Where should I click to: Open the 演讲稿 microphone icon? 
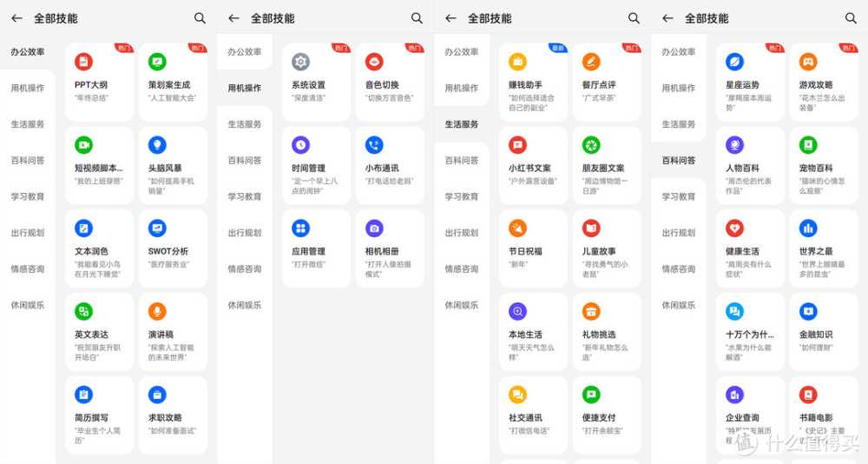157,312
